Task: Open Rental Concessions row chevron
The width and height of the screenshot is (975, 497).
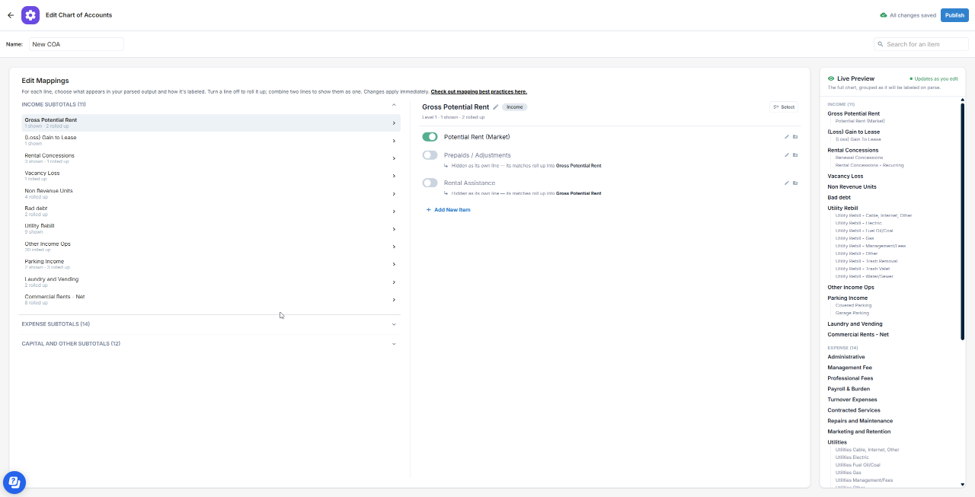Action: point(394,159)
